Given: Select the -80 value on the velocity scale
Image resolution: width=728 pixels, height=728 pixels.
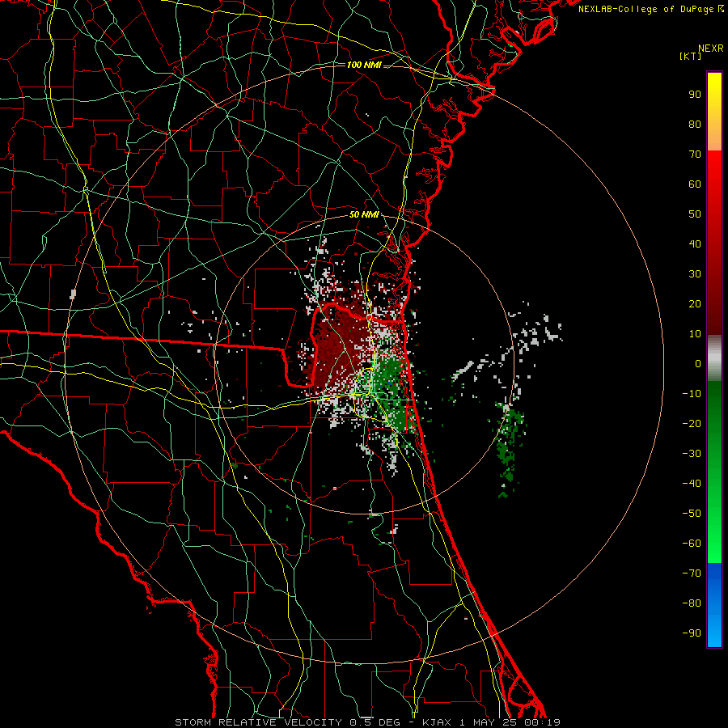Looking at the screenshot, I should coord(692,603).
